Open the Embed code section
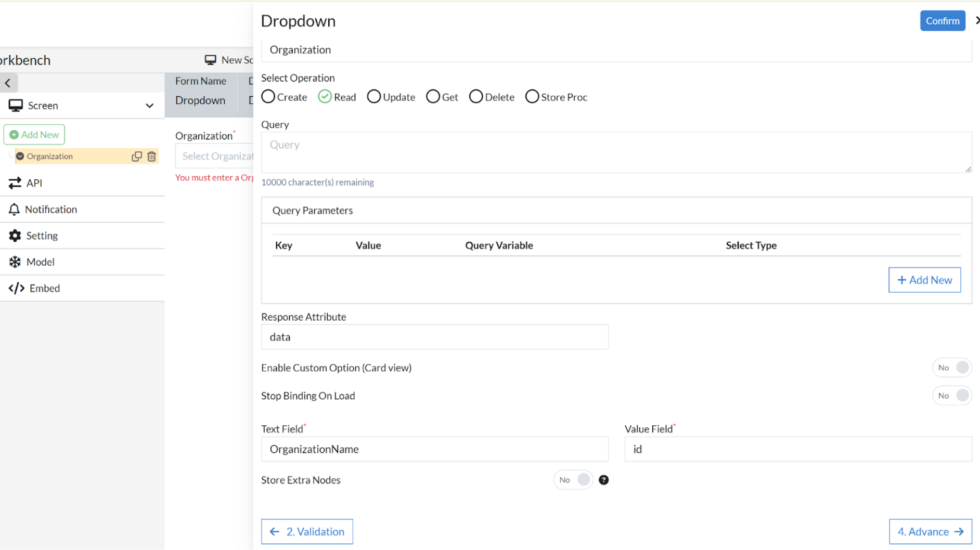This screenshot has height=550, width=980. (44, 288)
